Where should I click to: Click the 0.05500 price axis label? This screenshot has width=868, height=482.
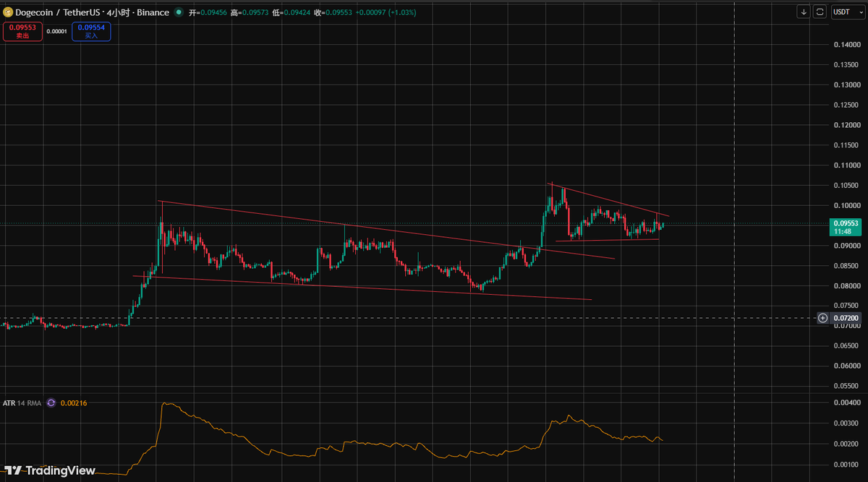[846, 387]
